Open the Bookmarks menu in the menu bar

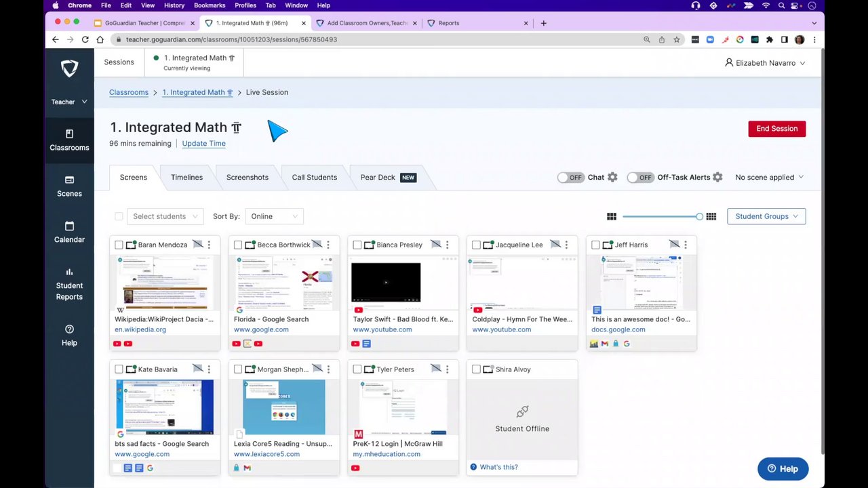(210, 5)
